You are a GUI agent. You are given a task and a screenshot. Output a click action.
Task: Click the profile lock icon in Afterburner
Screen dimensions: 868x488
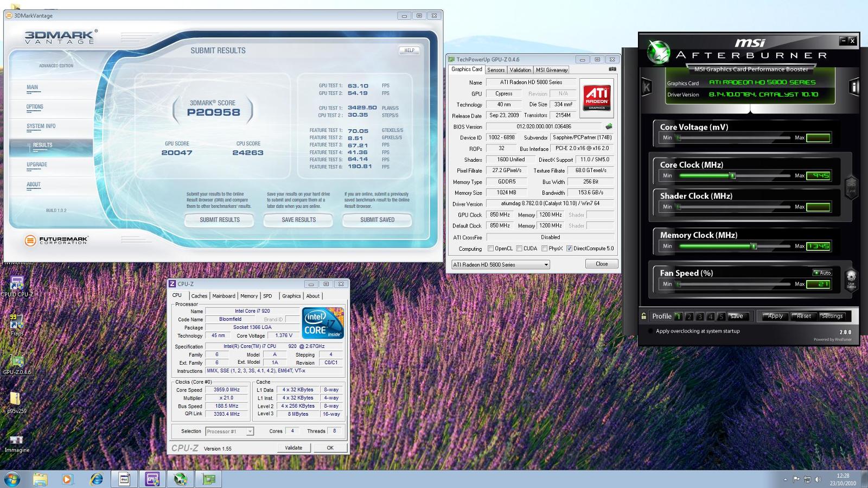(x=644, y=316)
